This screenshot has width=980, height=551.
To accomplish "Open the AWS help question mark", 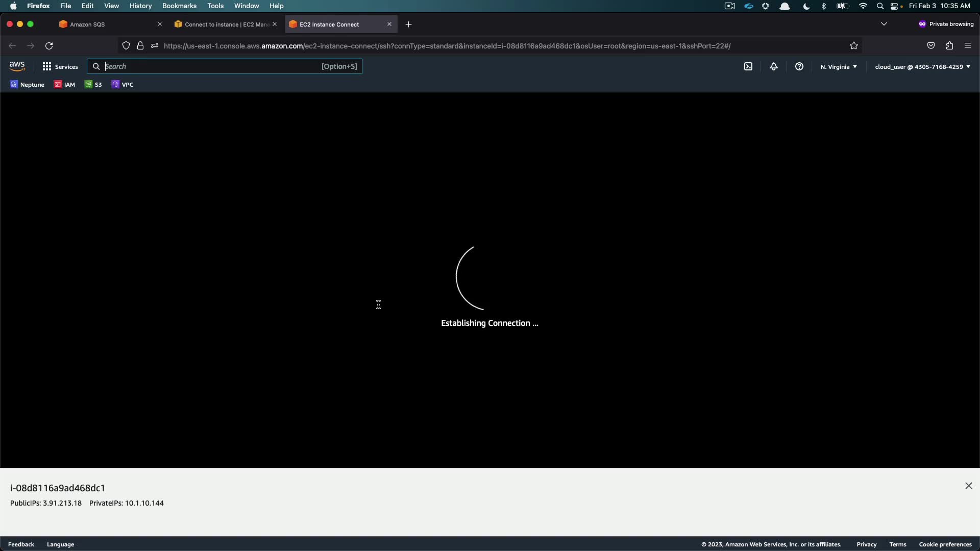I will [799, 67].
